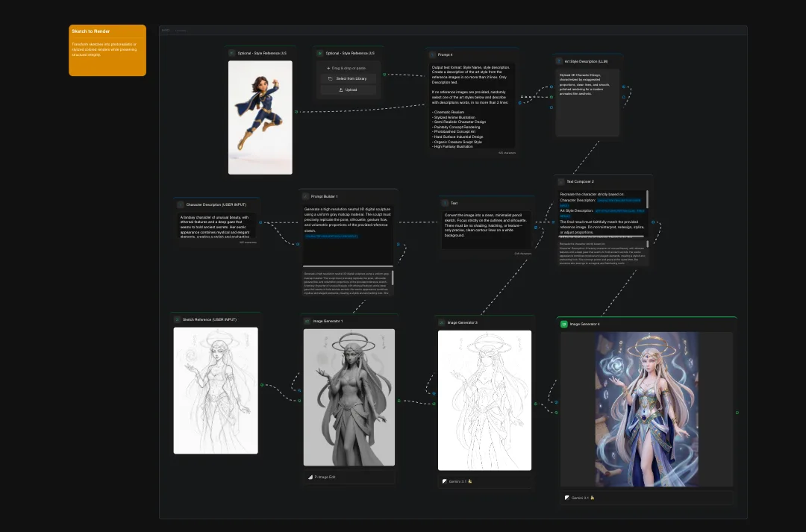This screenshot has height=532, width=806.
Task: Click the Prompt Builder 1 node icon
Action: (305, 196)
